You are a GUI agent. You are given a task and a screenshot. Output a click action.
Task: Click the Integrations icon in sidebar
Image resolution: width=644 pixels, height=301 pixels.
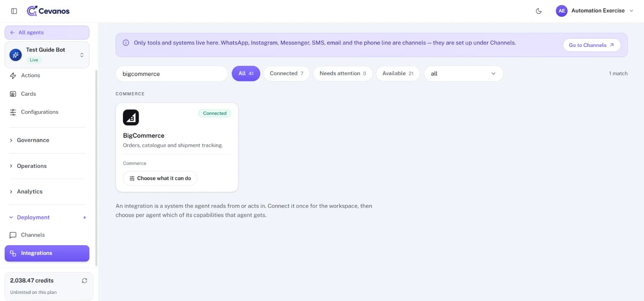13,253
